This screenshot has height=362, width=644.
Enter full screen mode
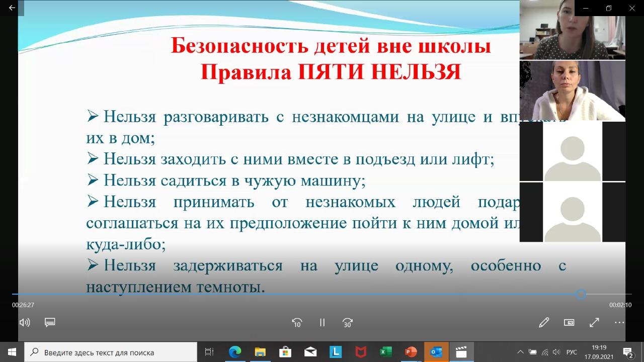[x=594, y=323]
